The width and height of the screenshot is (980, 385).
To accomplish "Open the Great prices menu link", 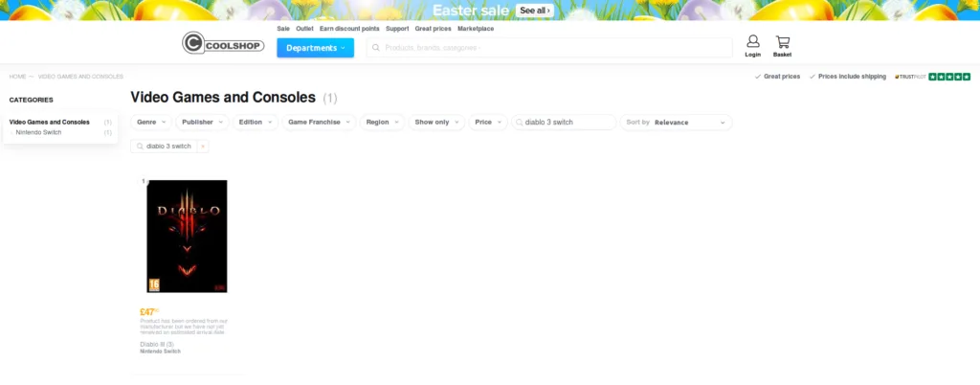I will (434, 29).
